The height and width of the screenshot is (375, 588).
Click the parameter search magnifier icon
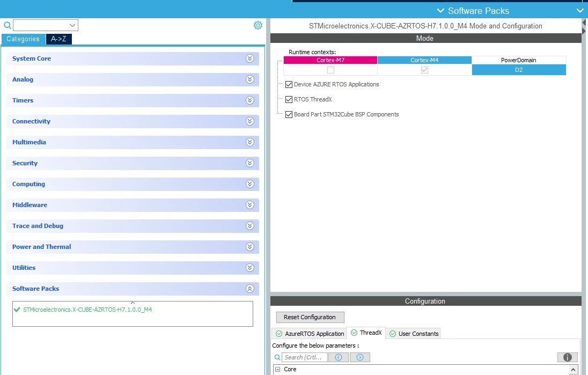[x=277, y=357]
